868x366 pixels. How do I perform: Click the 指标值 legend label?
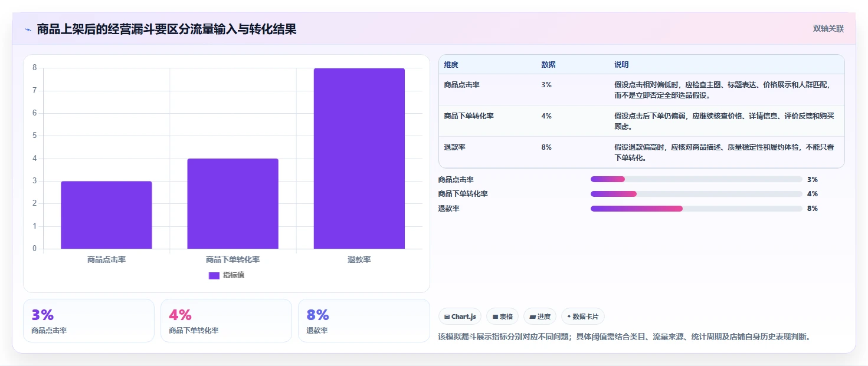[234, 275]
